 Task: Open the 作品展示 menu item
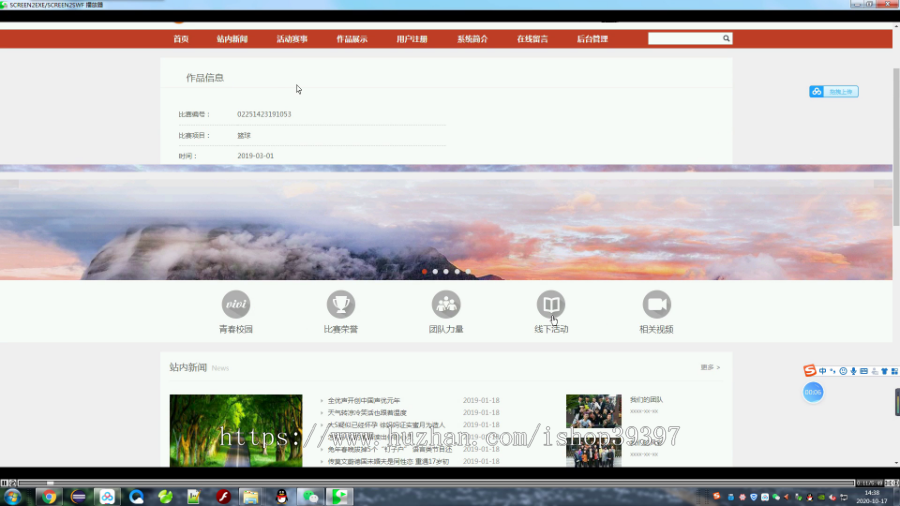[352, 39]
